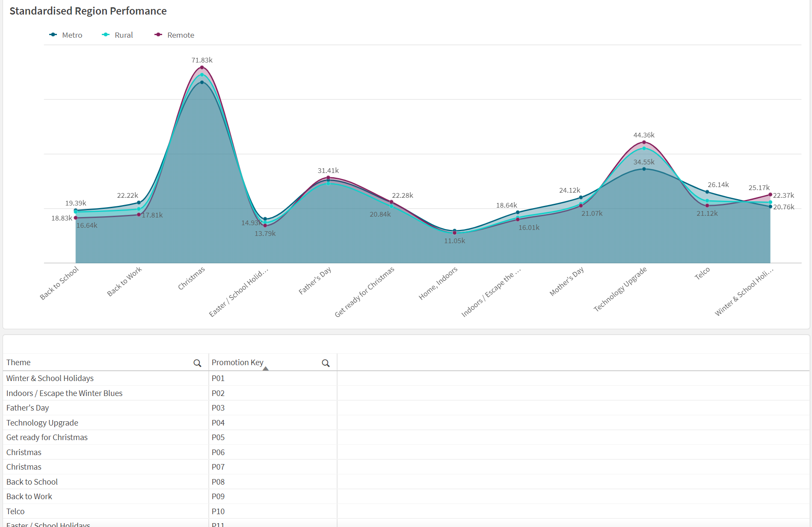
Task: Select Get ready for Christmas table cell
Action: 47,438
